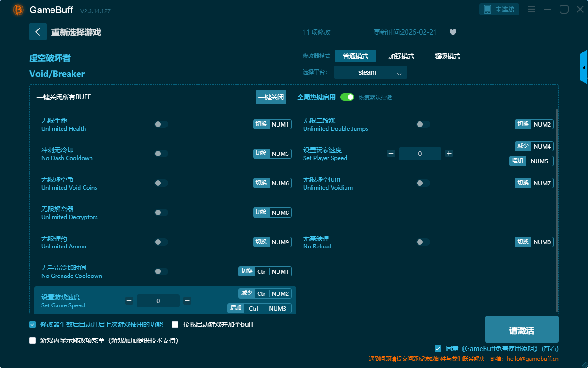Switch to 加强模式 mode tab
This screenshot has width=588, height=368.
[x=401, y=56]
